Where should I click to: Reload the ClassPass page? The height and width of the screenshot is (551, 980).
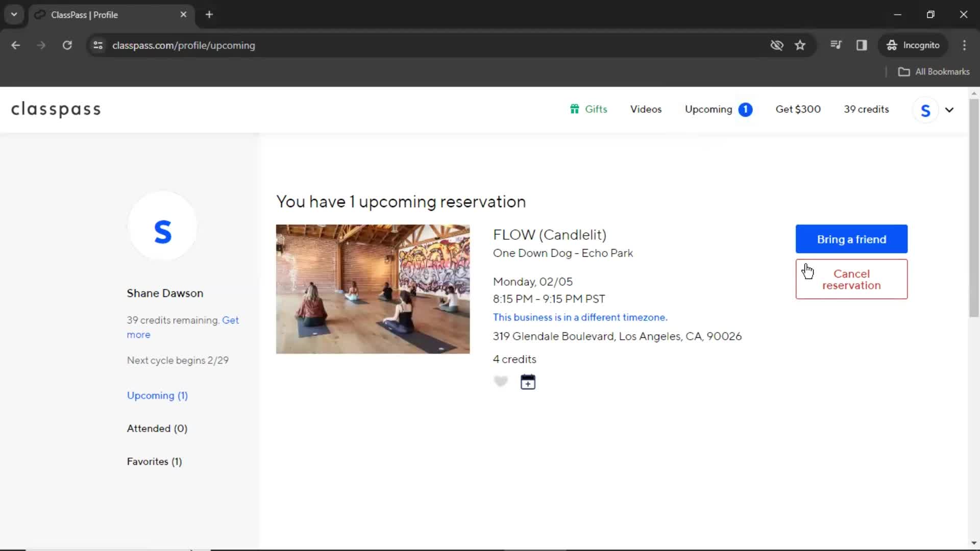pos(67,45)
